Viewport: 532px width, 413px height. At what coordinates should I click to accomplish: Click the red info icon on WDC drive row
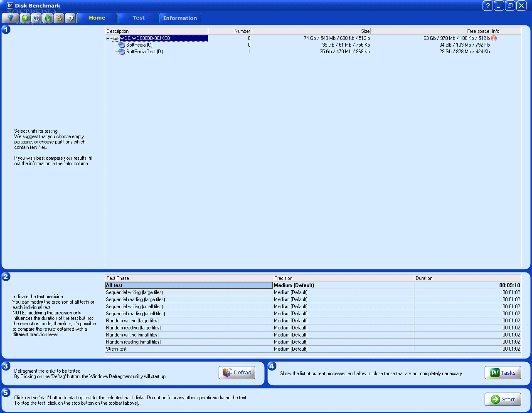[x=494, y=38]
